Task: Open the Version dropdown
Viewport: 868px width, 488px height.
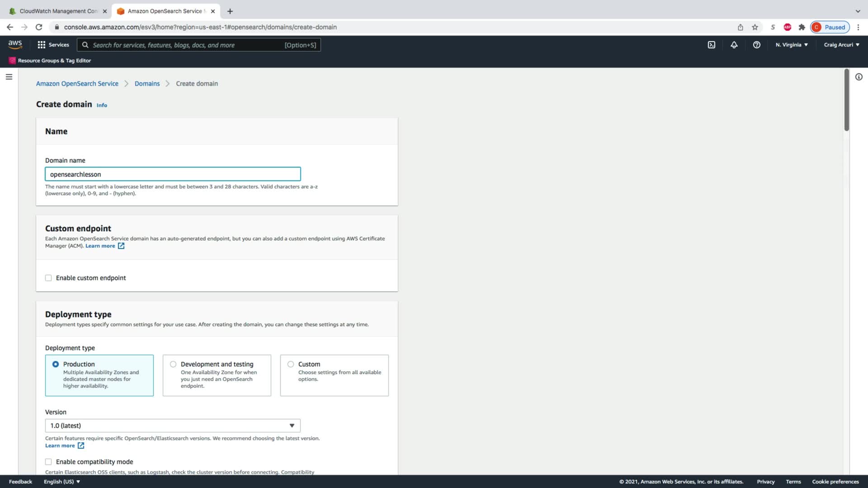Action: pos(172,426)
